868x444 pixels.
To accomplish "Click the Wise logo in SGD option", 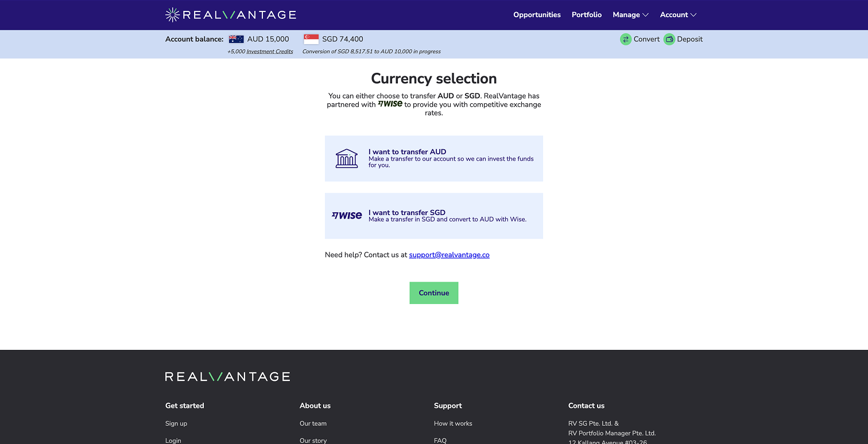I will pyautogui.click(x=347, y=216).
